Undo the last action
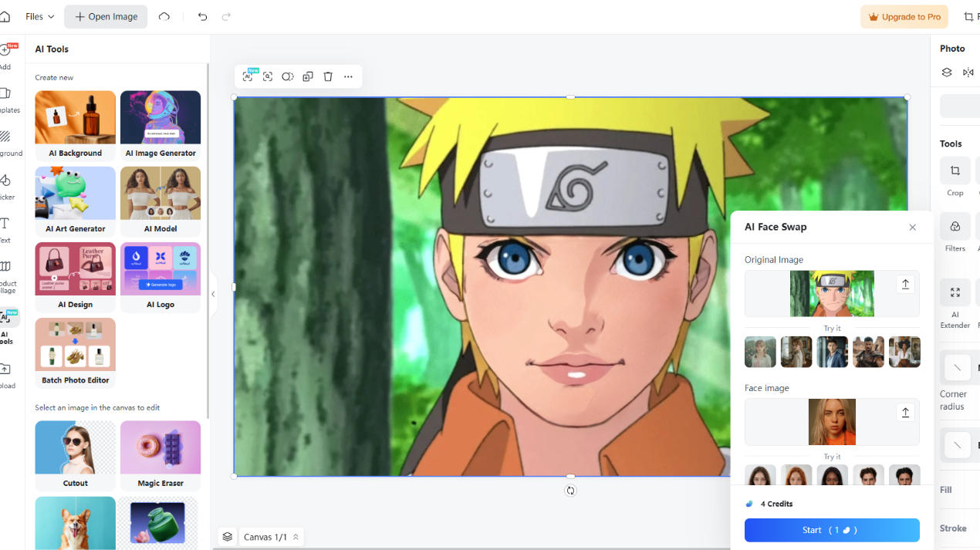 point(202,16)
